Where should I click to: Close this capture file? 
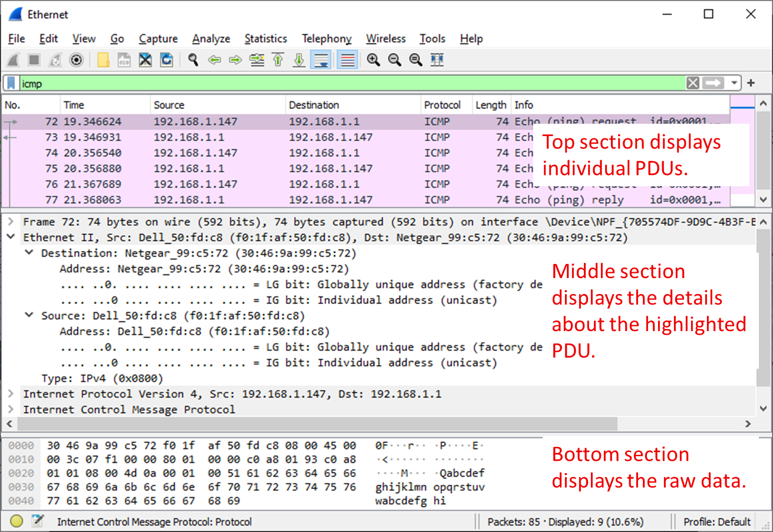tap(145, 60)
